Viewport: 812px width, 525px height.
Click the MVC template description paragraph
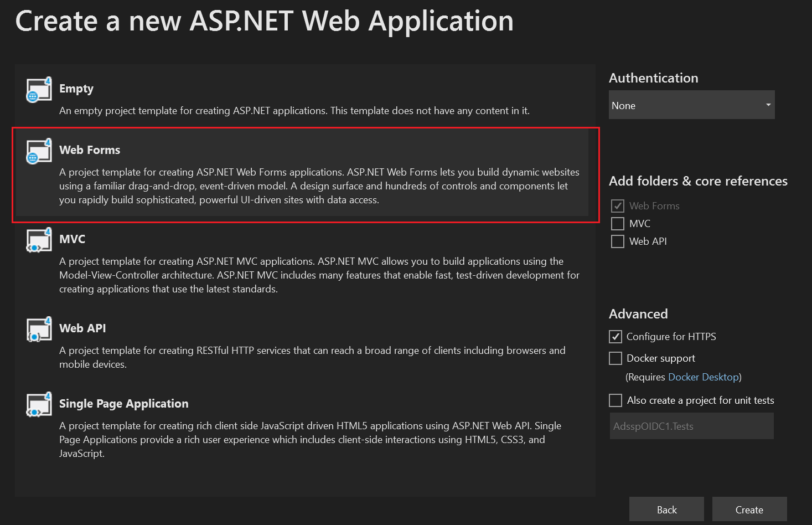point(319,275)
